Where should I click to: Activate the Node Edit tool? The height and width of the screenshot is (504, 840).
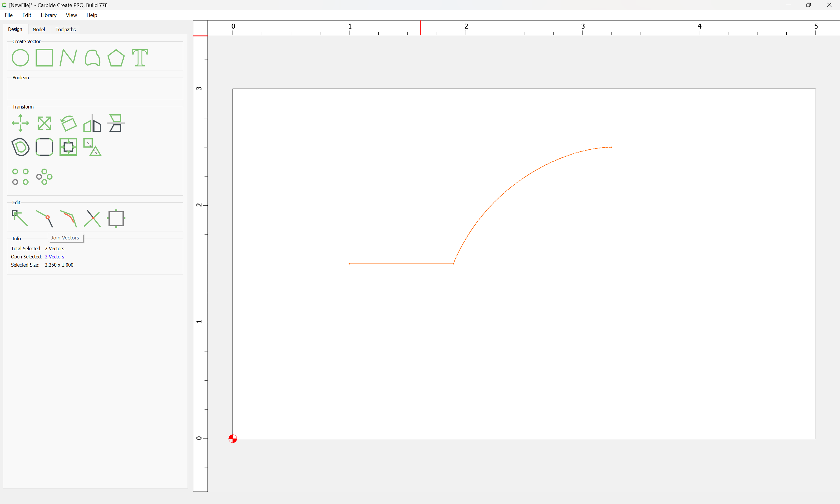(20, 218)
